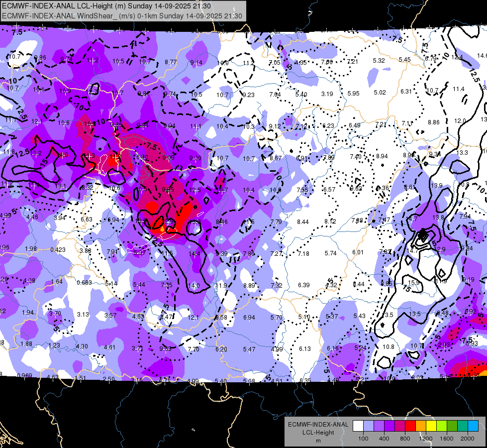Click the wind shear value "9.14"
Image resolution: width=487 pixels, height=448 pixels.
tap(196, 63)
